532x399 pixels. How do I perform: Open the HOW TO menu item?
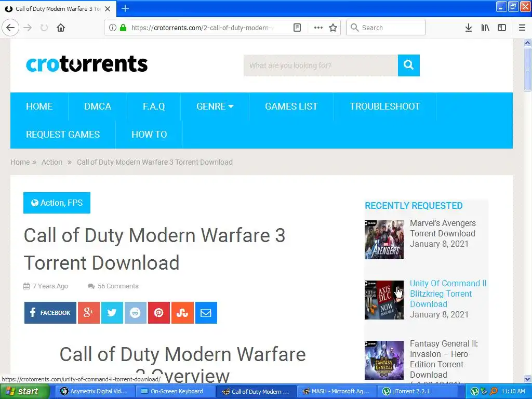(149, 135)
